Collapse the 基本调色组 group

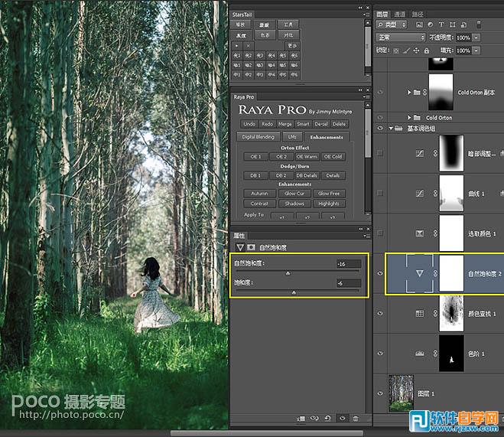tap(391, 129)
